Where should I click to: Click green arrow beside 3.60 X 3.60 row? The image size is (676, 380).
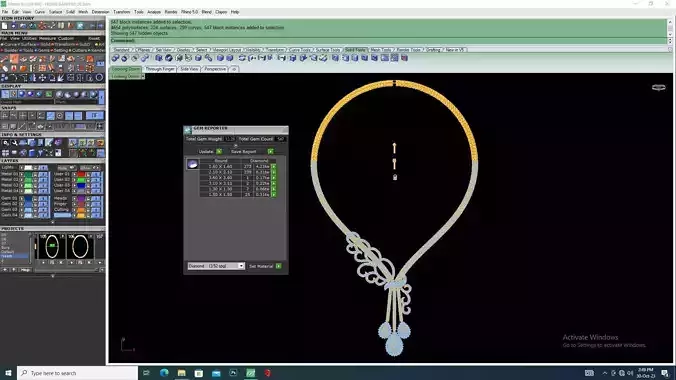[x=273, y=178]
